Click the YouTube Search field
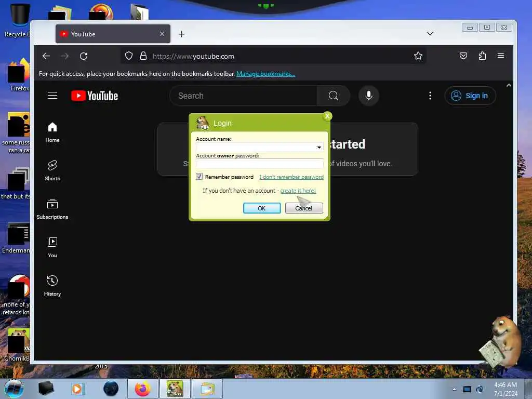 (243, 96)
